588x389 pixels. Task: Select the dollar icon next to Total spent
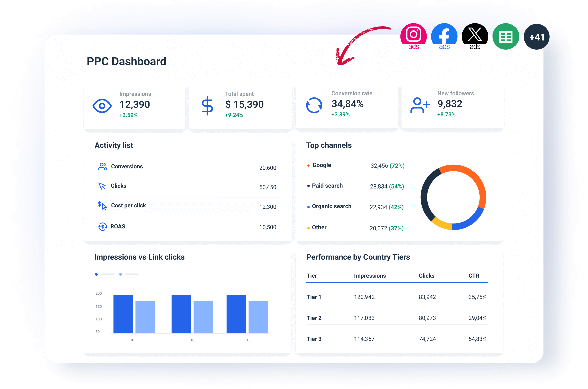pos(207,105)
